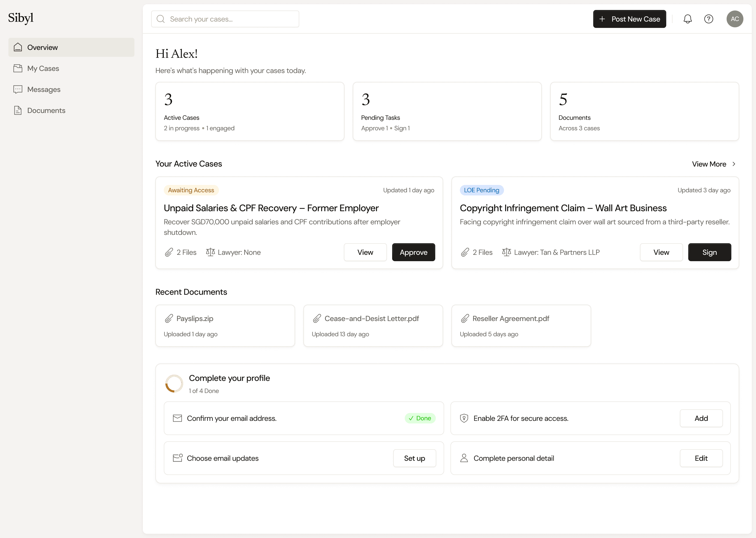The image size is (756, 538).
Task: Click the 2FA shield icon
Action: pos(464,418)
